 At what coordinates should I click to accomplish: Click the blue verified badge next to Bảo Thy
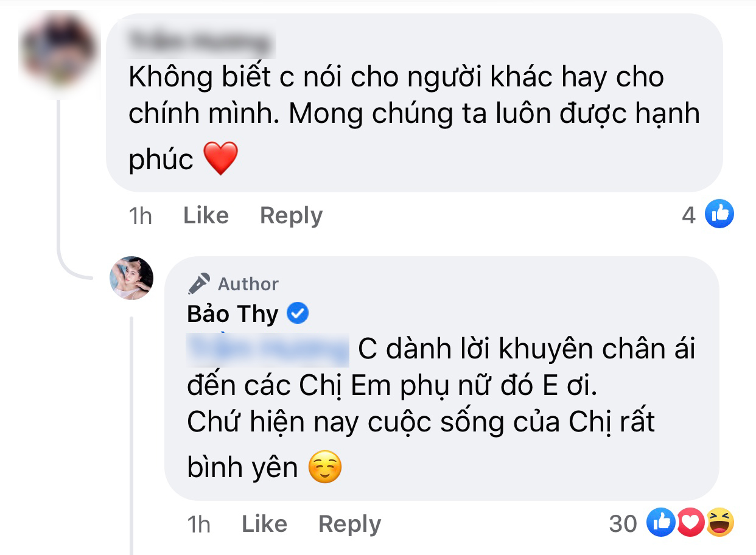coord(298,314)
